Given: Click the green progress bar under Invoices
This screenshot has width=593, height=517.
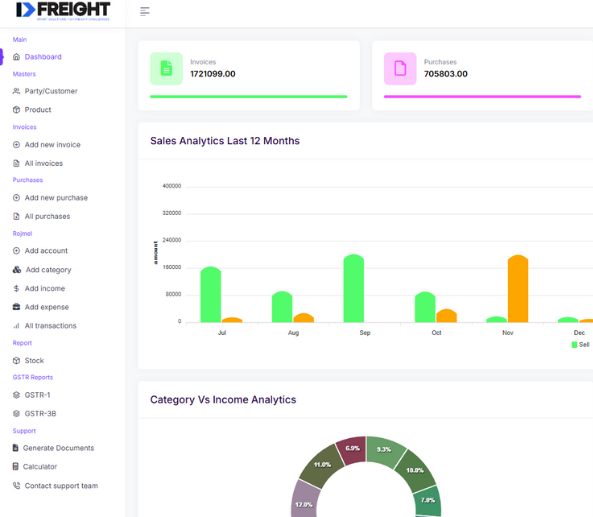Looking at the screenshot, I should [x=248, y=97].
